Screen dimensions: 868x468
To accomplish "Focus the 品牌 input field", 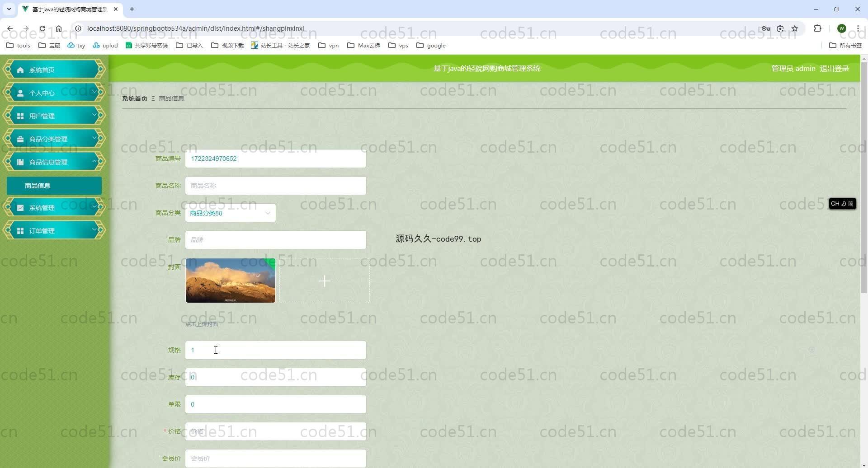I will pos(275,240).
